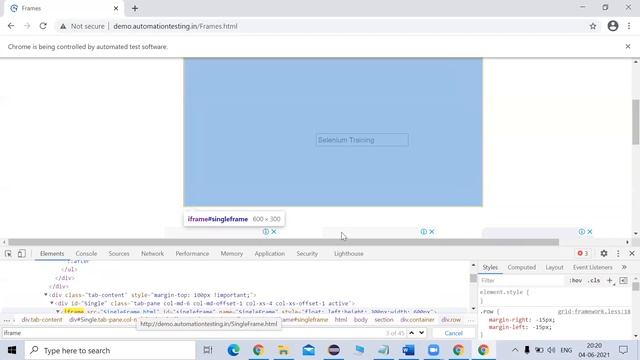The height and width of the screenshot is (360, 640).
Task: Open Word from taskbar
Action: point(408,350)
